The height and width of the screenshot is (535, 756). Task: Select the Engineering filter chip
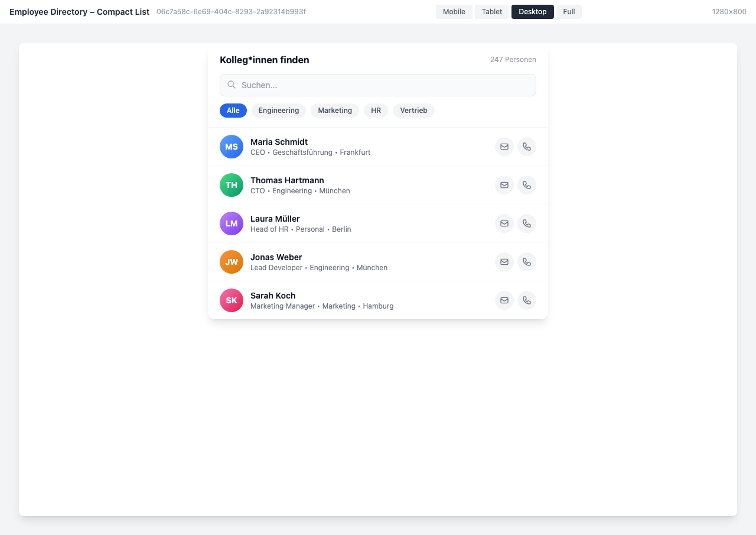point(278,111)
